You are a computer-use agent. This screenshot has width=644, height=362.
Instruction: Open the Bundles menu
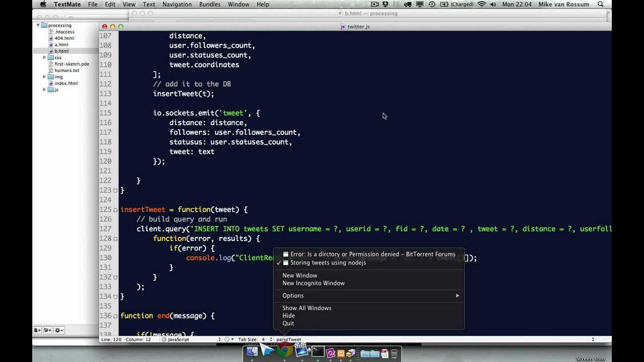(x=210, y=4)
